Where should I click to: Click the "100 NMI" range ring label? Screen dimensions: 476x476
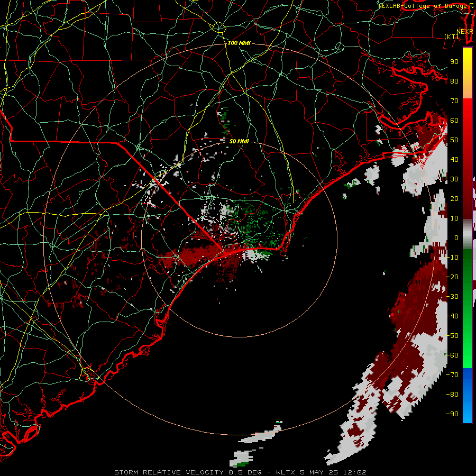tap(239, 43)
